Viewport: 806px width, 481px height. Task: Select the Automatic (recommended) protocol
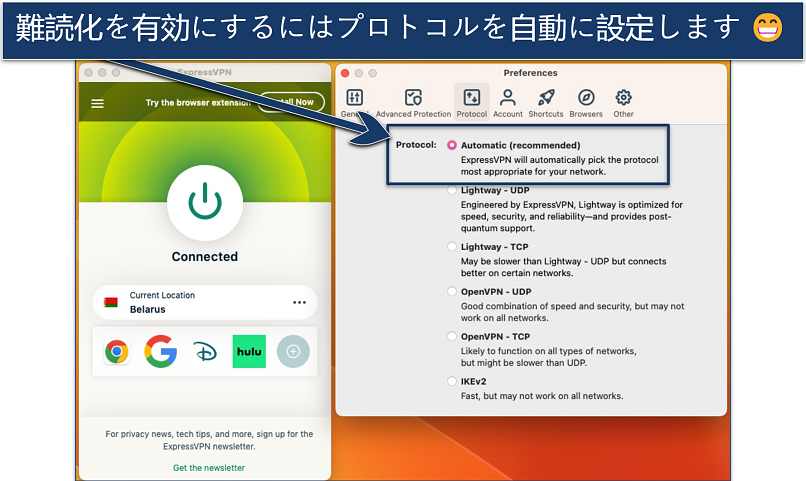point(452,145)
